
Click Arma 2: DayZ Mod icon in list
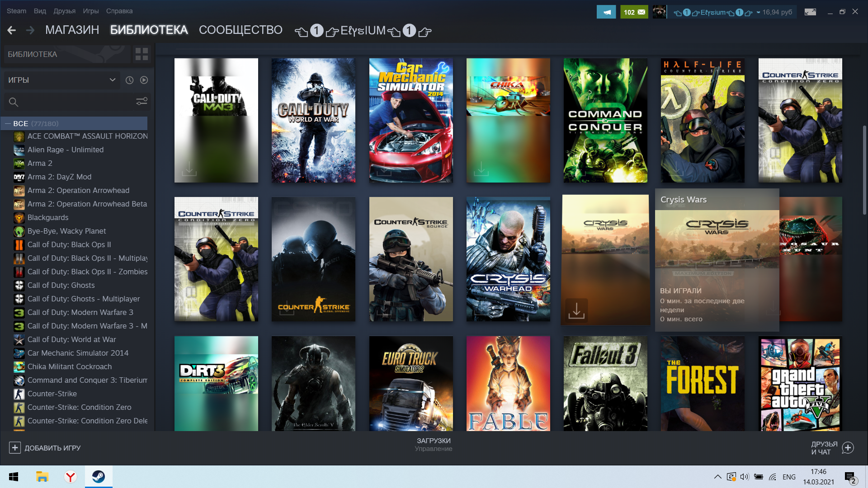(x=19, y=177)
